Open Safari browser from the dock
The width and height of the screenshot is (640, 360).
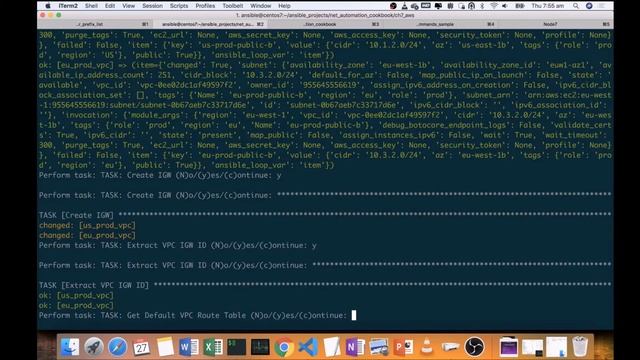click(117, 347)
